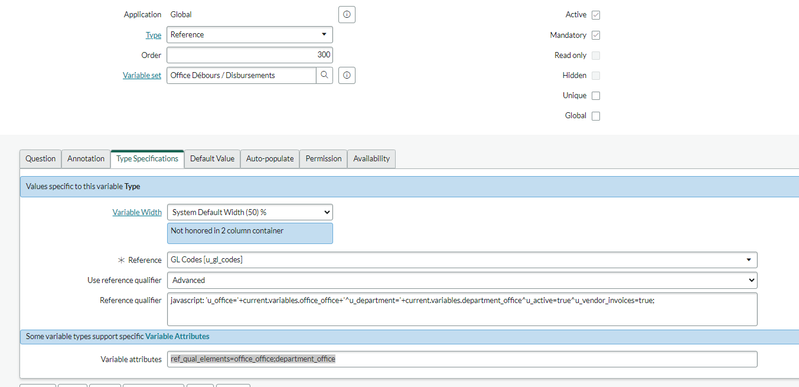Screen dimensions: 799x387
Task: Click the Variable Attributes link
Action: pos(177,337)
